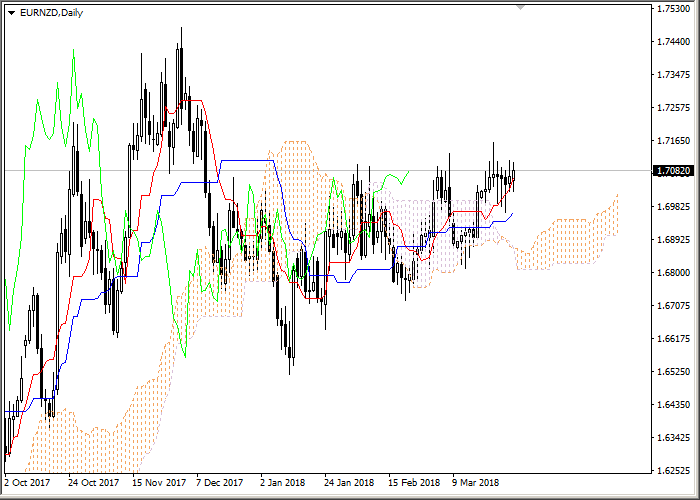Click the 1.68925 price scale value
700x500 pixels.
pyautogui.click(x=674, y=240)
